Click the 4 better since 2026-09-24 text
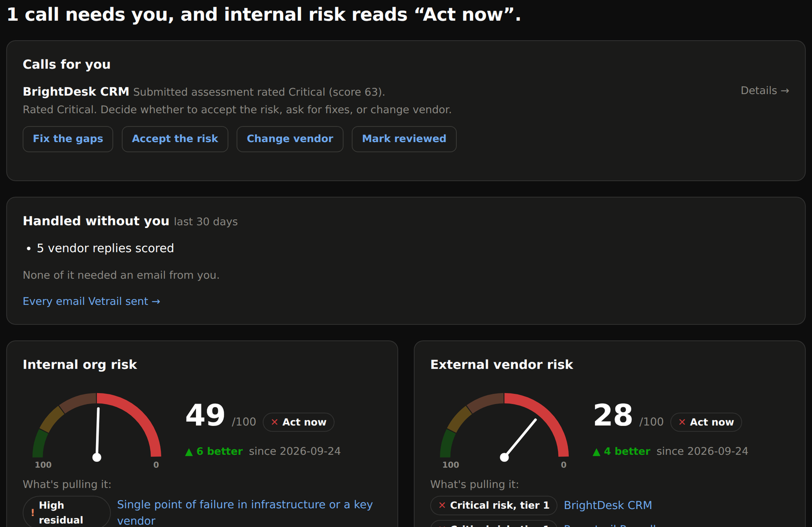Screen dimensions: 812x527 [x=670, y=451]
